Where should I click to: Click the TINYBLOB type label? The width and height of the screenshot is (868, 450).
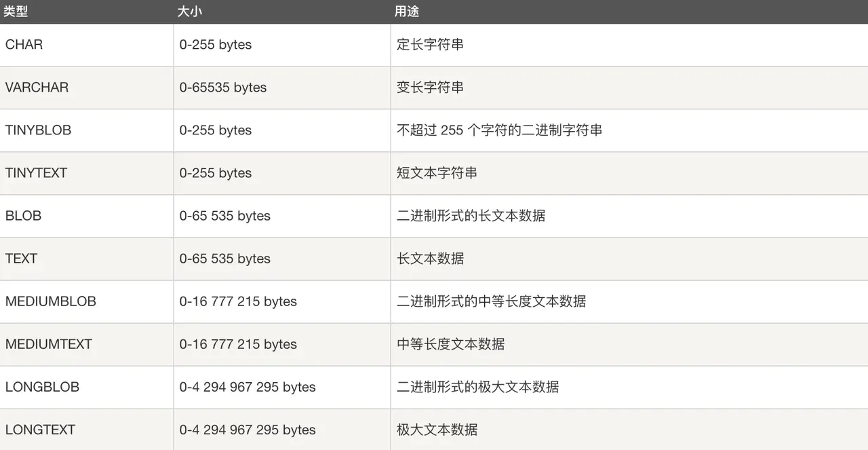[38, 130]
